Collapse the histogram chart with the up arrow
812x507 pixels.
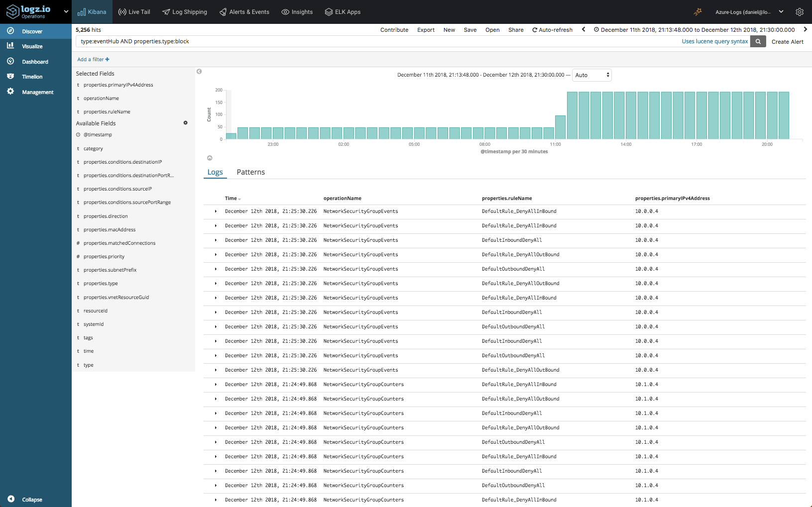pyautogui.click(x=210, y=158)
